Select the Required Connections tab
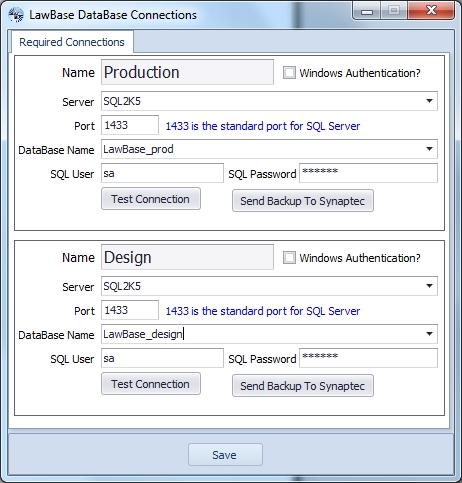Viewport: 462px width, 483px height. coord(72,42)
